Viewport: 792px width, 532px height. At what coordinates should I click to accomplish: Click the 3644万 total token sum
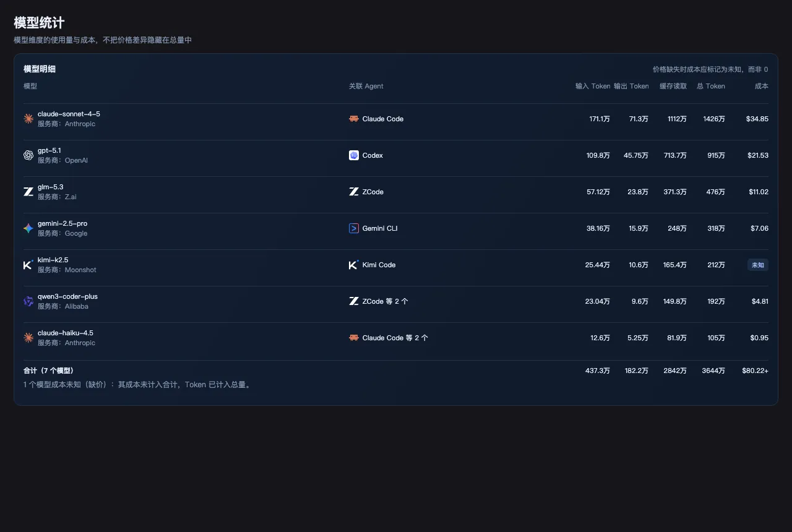click(713, 371)
